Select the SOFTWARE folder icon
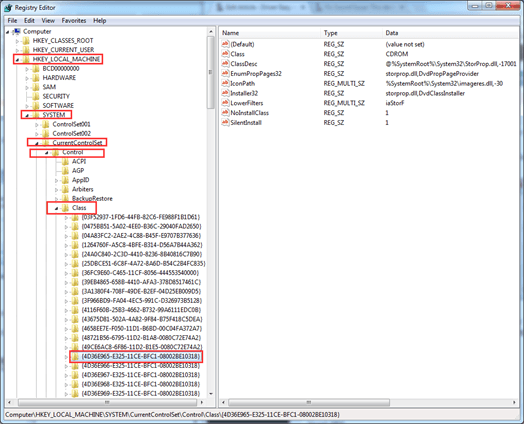Viewport: 524px width, 424px height. click(36, 106)
